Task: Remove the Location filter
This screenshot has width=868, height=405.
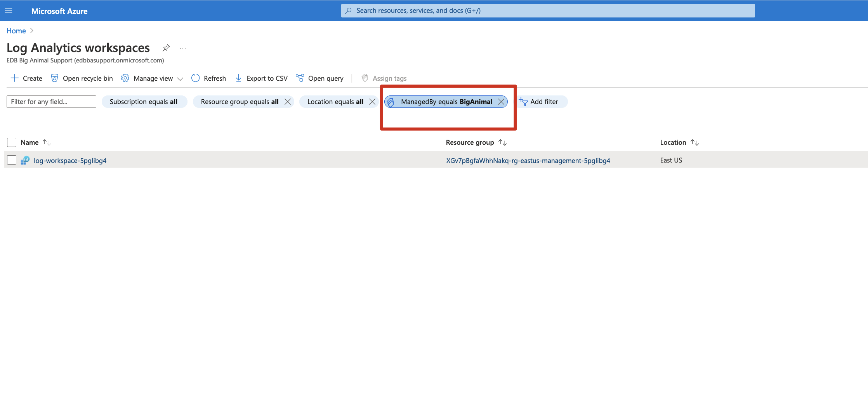Action: point(372,102)
